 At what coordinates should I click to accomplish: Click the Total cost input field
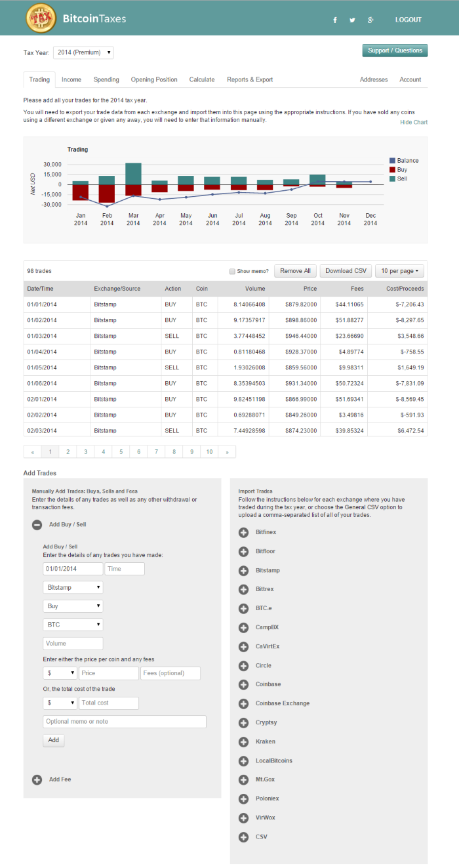[109, 703]
